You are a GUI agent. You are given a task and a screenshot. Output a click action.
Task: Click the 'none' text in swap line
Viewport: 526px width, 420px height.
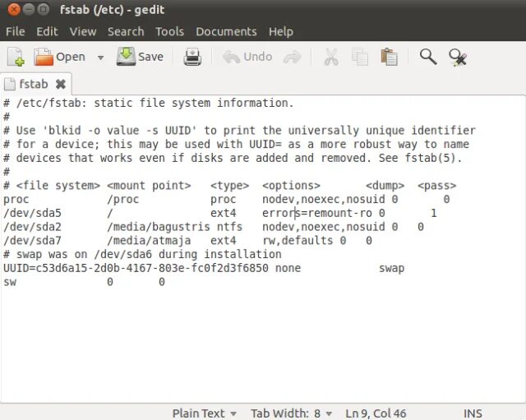coord(288,269)
